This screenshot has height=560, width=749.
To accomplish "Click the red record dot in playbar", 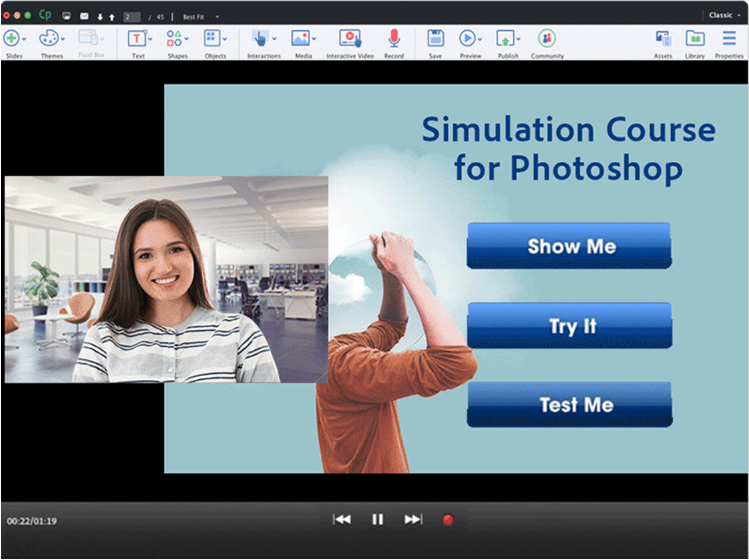I will (x=448, y=520).
